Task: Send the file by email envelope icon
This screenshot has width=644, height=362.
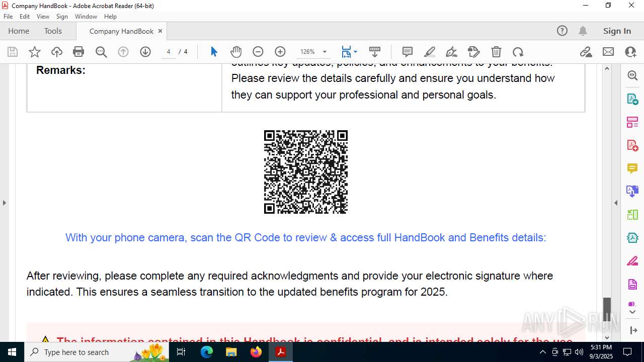Action: coord(608,52)
